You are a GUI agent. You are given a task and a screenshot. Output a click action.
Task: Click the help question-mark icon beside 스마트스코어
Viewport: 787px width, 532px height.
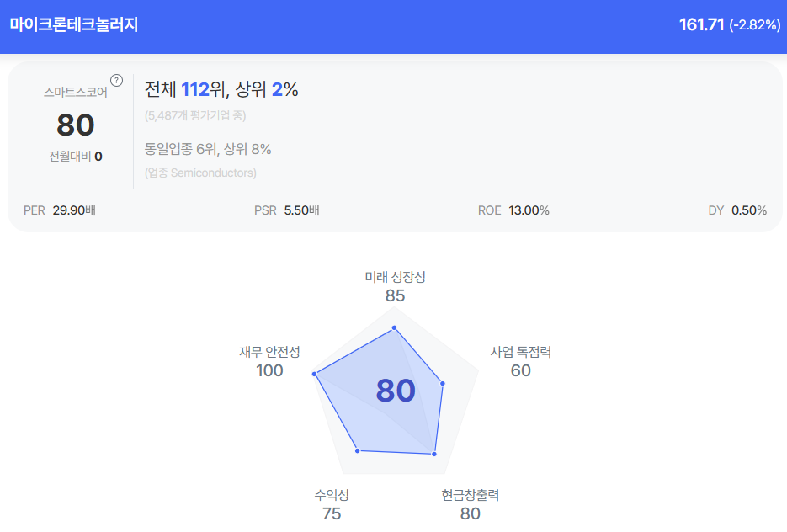[x=117, y=81]
